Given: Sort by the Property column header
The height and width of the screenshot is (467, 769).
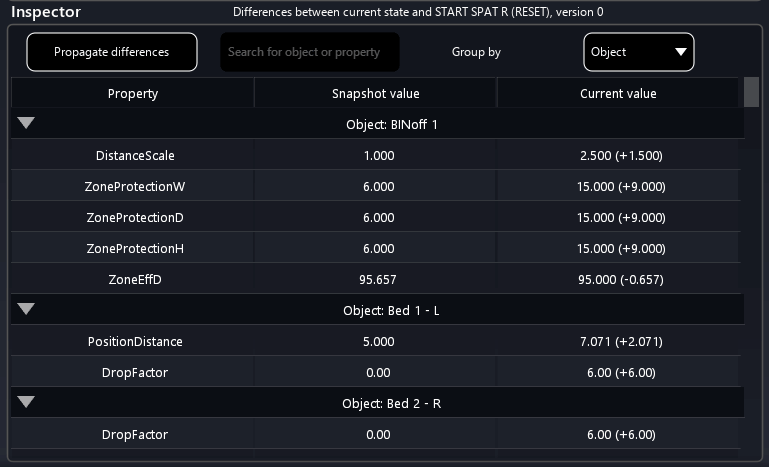Looking at the screenshot, I should pos(133,94).
